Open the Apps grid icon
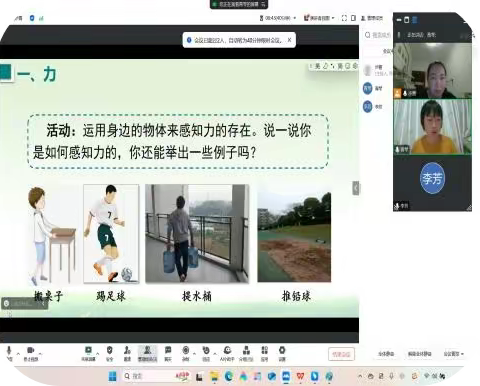 (264, 350)
